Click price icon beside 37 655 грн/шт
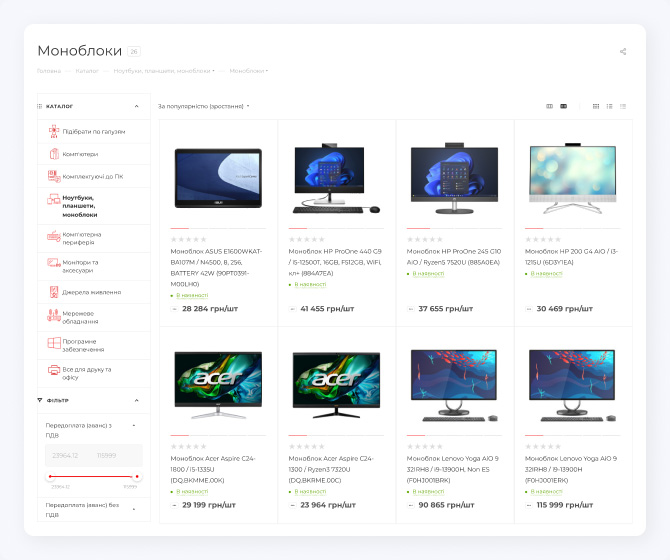Viewport: 670px width, 560px height. [410, 309]
